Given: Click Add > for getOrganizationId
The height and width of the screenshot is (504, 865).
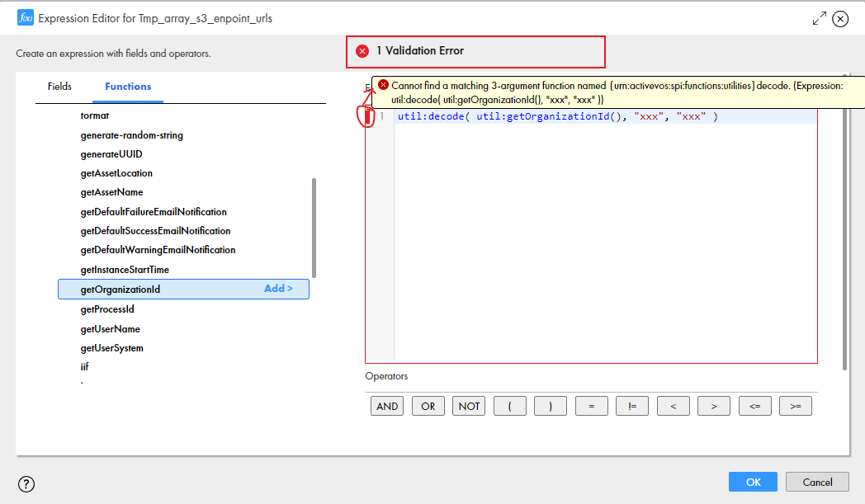Looking at the screenshot, I should (278, 289).
